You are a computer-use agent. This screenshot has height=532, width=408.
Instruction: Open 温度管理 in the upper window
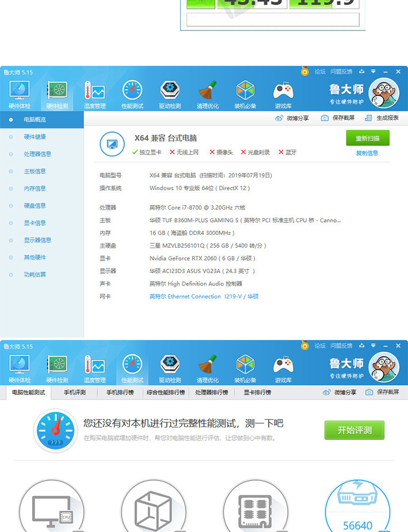click(95, 95)
